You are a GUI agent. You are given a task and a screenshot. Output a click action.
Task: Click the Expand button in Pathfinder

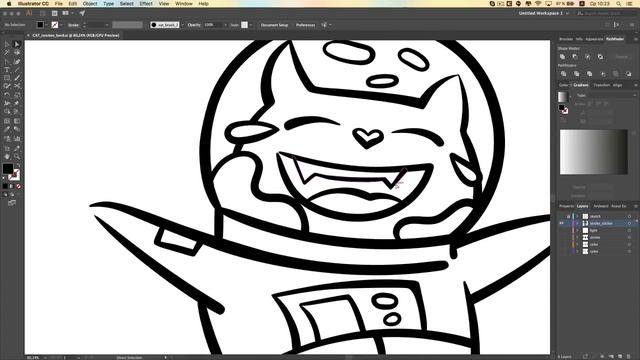point(622,57)
